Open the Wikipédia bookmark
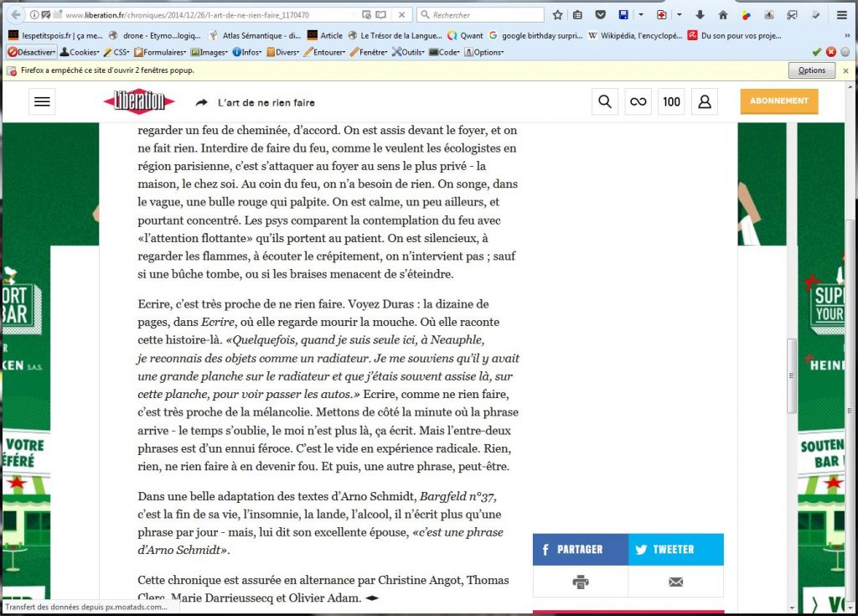 635,35
